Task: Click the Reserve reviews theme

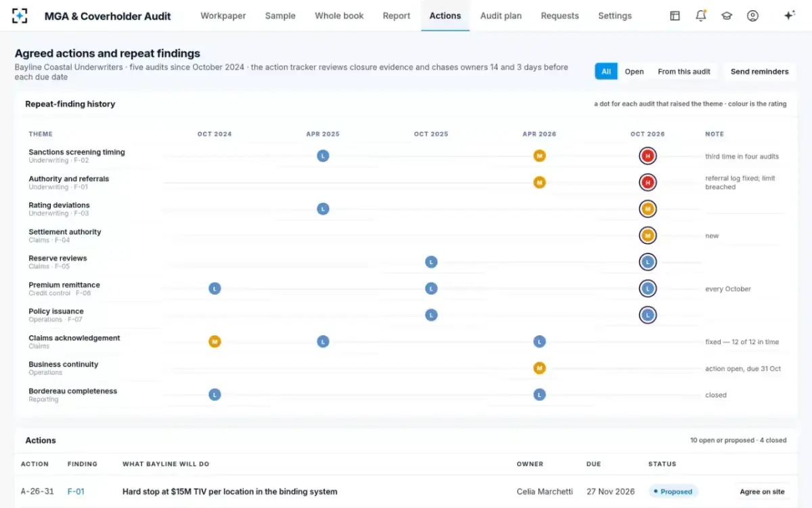Action: click(58, 258)
